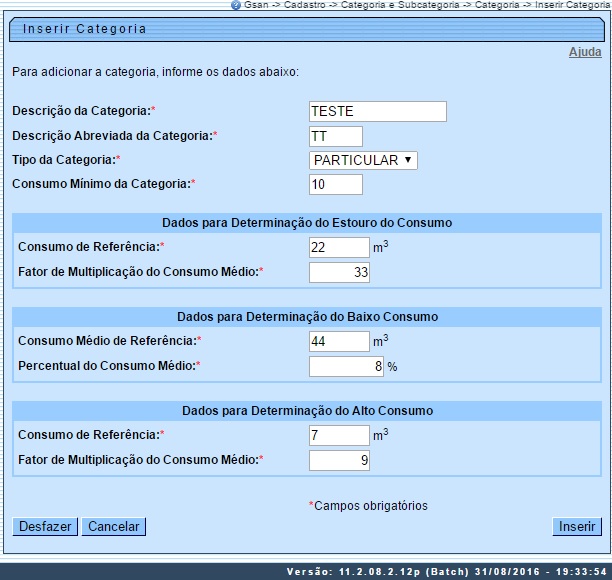Open the Tipo da Categoria dropdown

pos(363,160)
